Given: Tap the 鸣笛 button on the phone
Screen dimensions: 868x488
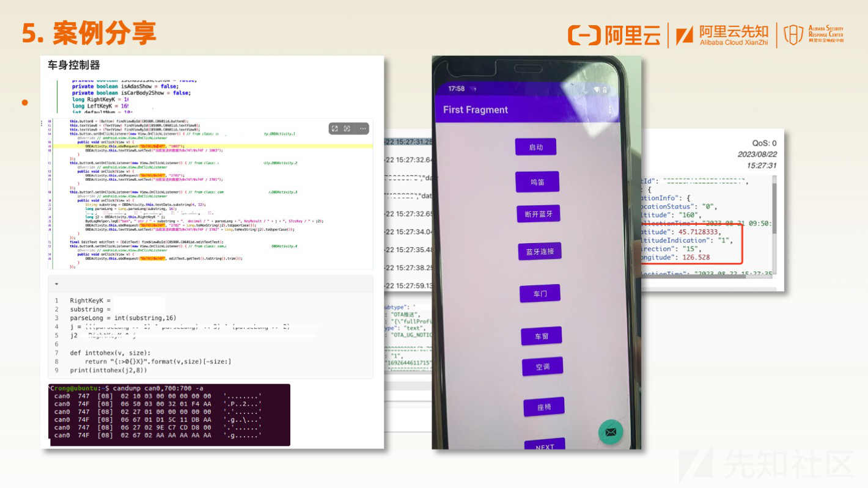Looking at the screenshot, I should (536, 181).
